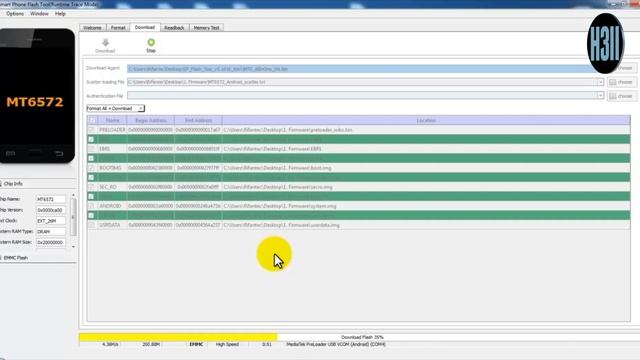The width and height of the screenshot is (640, 360).
Task: Click the Chip Info scrollbar down arrow
Action: (x=73, y=247)
